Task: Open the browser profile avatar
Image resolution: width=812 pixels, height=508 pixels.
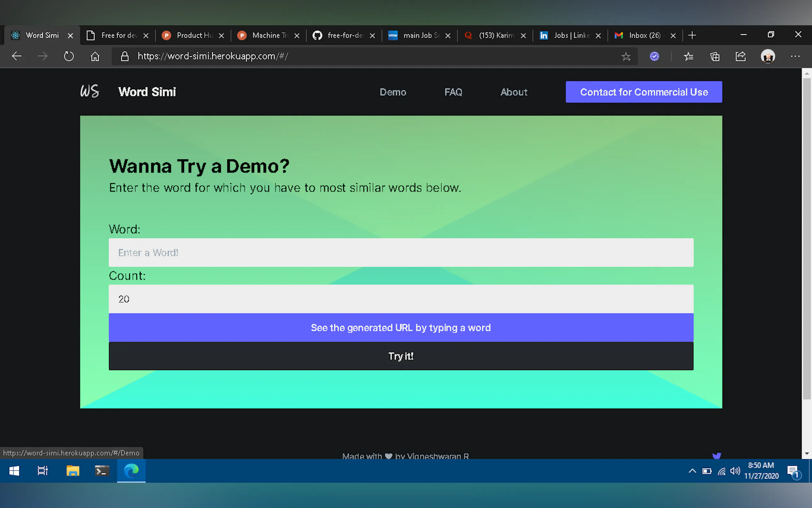Action: (768, 56)
